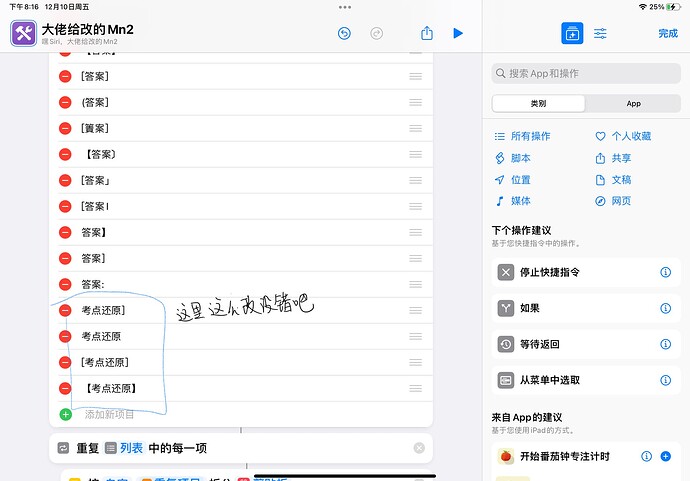The height and width of the screenshot is (481, 690).
Task: Grab reorder handle of 【考点还原】 row
Action: click(415, 388)
